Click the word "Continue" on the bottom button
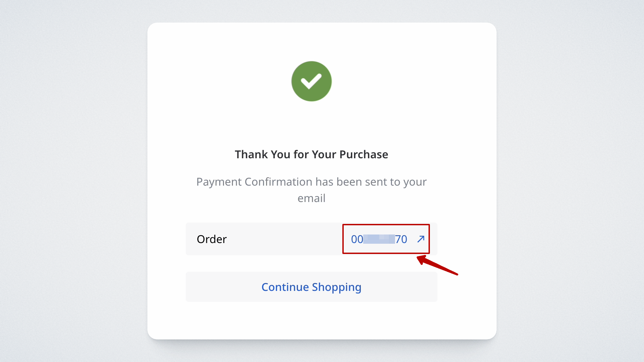Image resolution: width=644 pixels, height=362 pixels. tap(285, 287)
